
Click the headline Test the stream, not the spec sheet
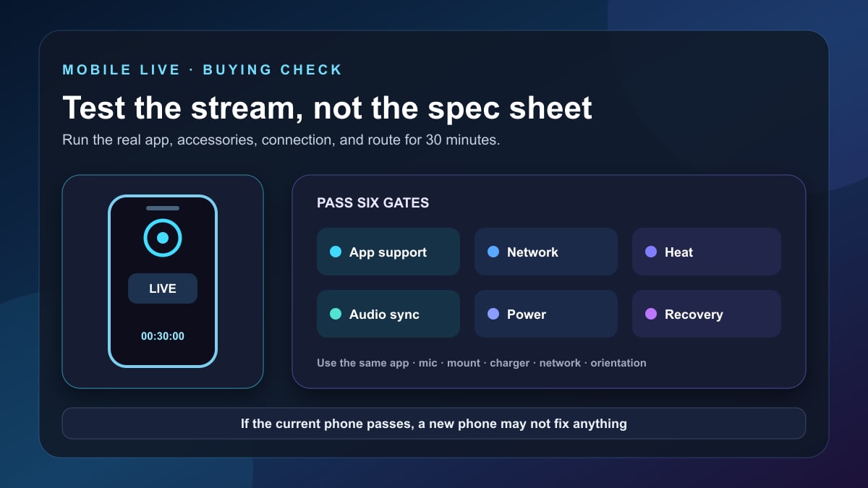click(x=328, y=108)
